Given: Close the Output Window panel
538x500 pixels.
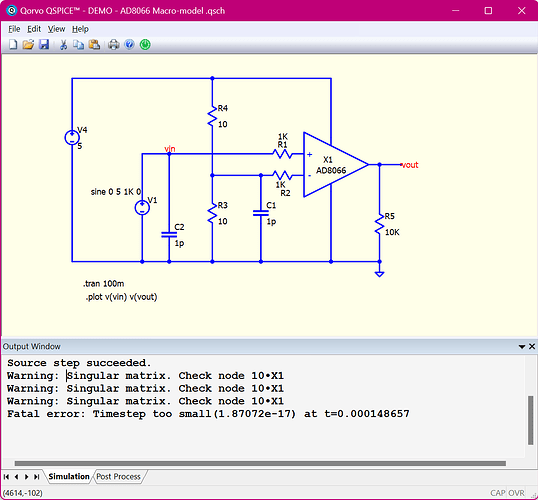Looking at the screenshot, I should pyautogui.click(x=532, y=347).
